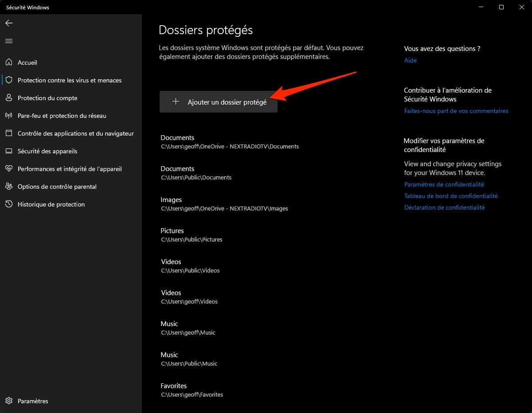Select the Users\geoff\Videos folder entry
The width and height of the screenshot is (532, 413).
coord(189,297)
